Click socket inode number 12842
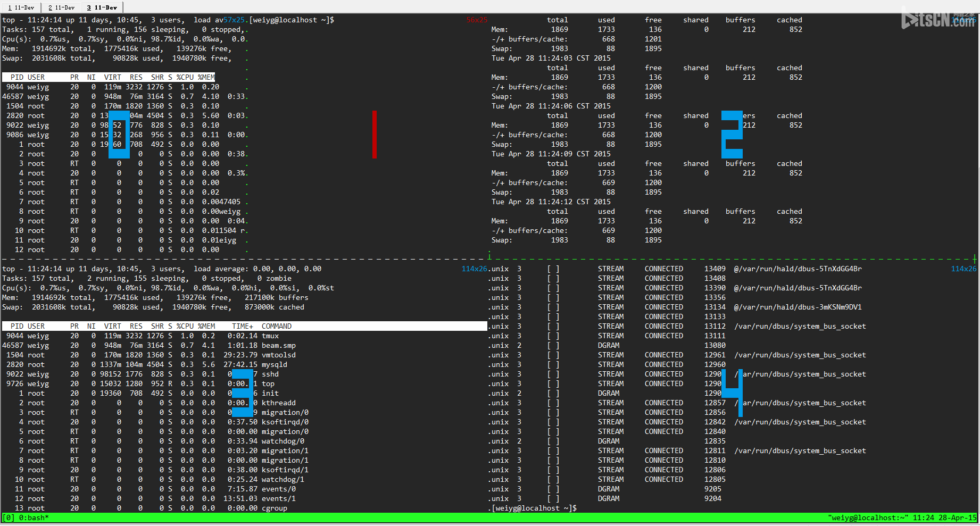 pos(715,422)
